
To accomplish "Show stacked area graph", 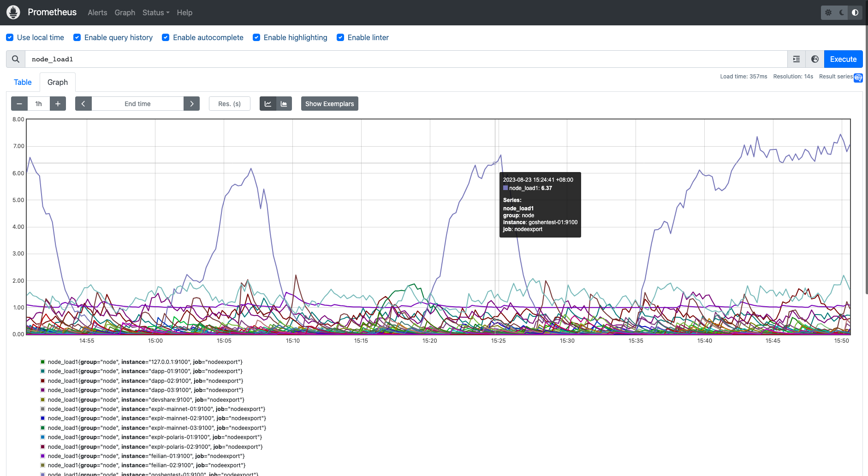I will [x=284, y=104].
